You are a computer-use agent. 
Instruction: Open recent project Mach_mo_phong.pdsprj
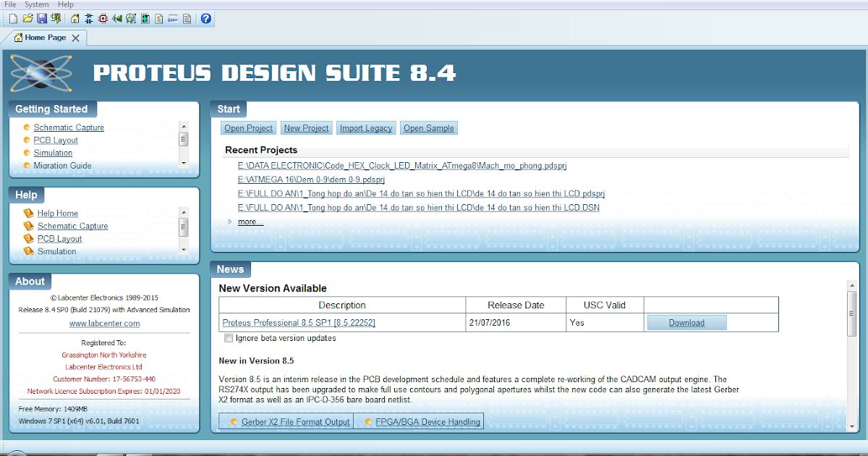[402, 166]
